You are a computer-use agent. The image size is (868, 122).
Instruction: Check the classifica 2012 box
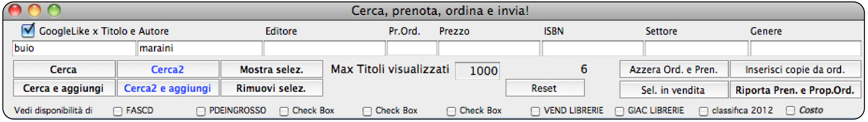point(703,111)
